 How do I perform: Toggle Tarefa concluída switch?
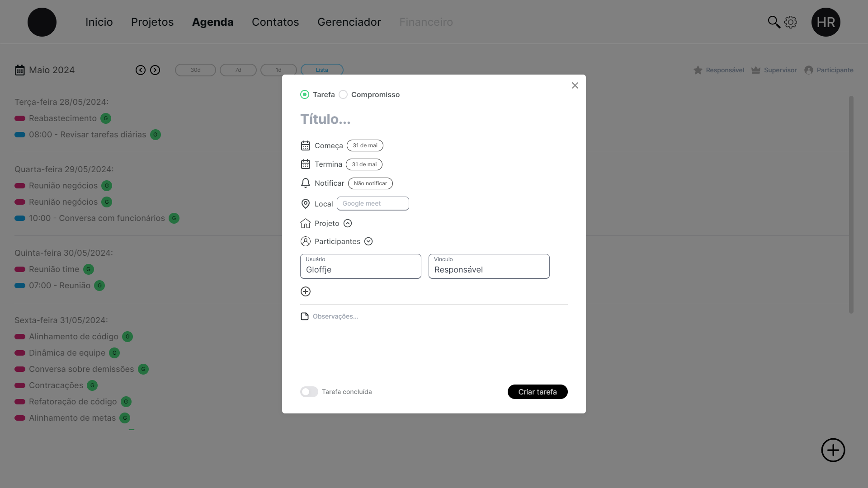pyautogui.click(x=309, y=392)
